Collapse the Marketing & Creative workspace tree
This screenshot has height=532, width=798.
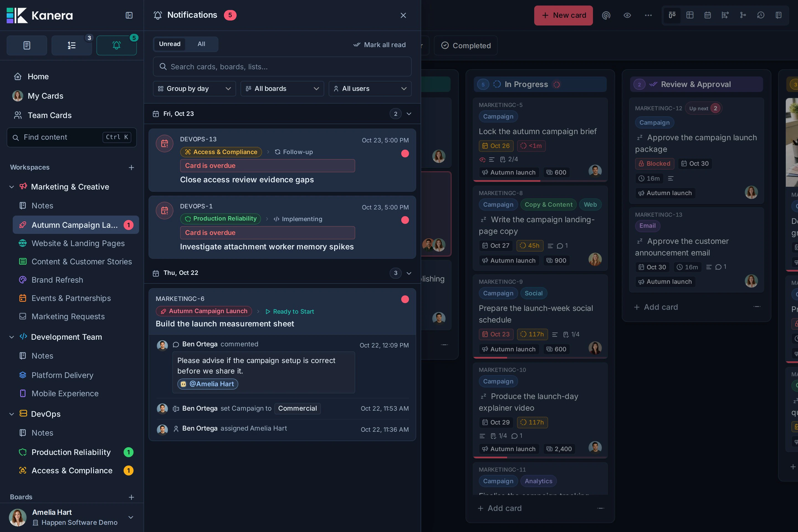tap(12, 187)
